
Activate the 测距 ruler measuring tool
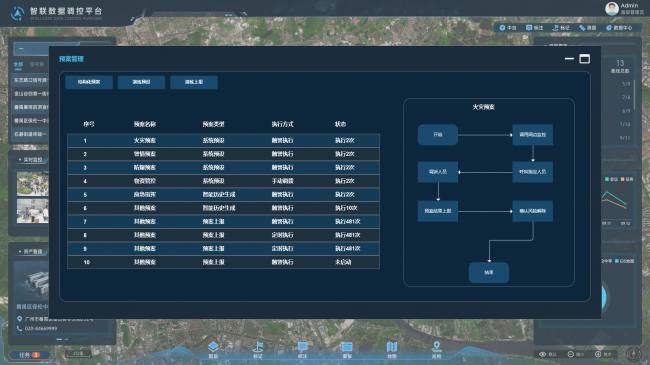(x=588, y=28)
